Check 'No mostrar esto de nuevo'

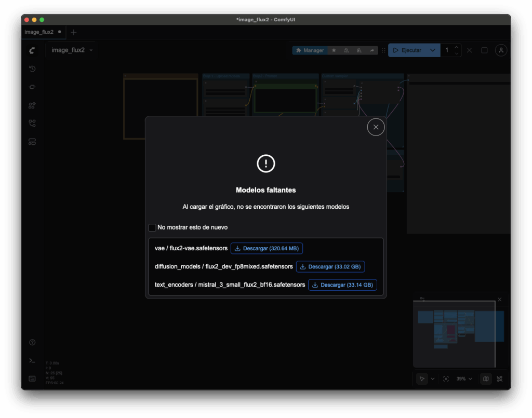152,227
